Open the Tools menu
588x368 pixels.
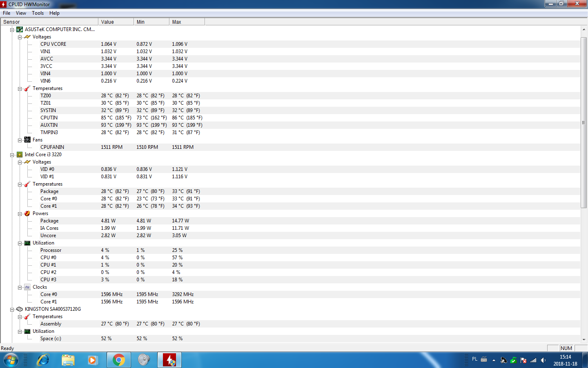click(x=38, y=13)
